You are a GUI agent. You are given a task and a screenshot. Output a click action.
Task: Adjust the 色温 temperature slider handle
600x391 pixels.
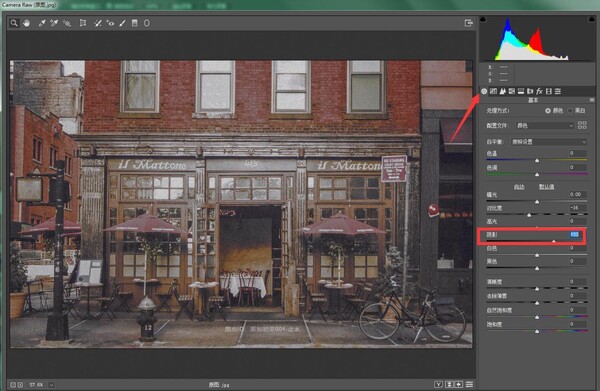(x=537, y=161)
